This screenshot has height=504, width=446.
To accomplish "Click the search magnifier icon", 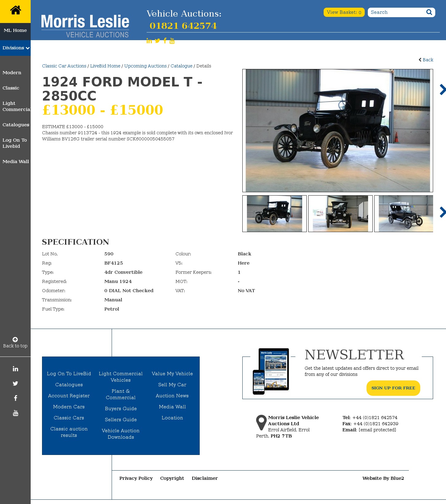I will 429,12.
